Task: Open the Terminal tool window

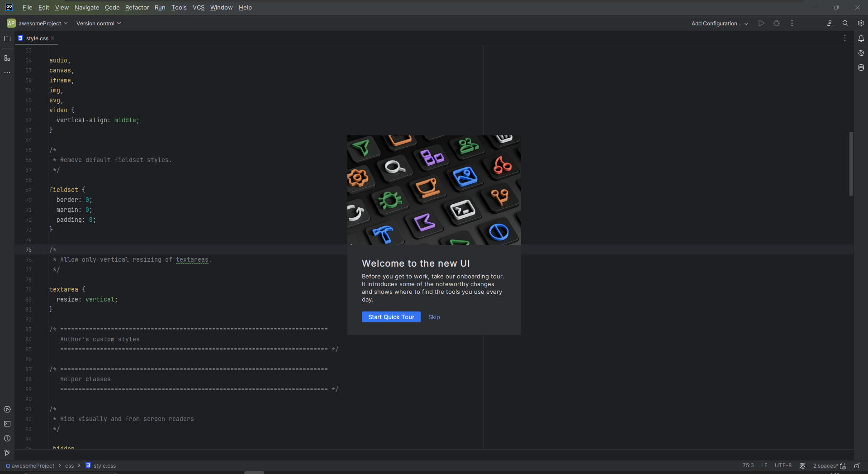Action: point(7,424)
